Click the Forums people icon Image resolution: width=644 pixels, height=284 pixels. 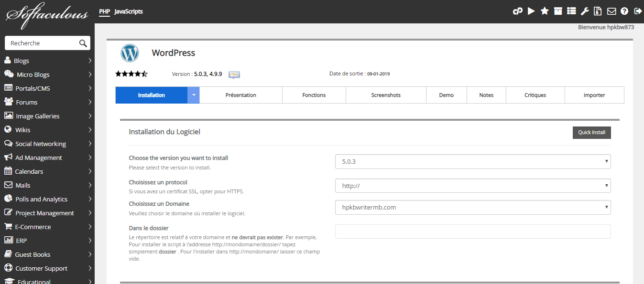point(9,102)
